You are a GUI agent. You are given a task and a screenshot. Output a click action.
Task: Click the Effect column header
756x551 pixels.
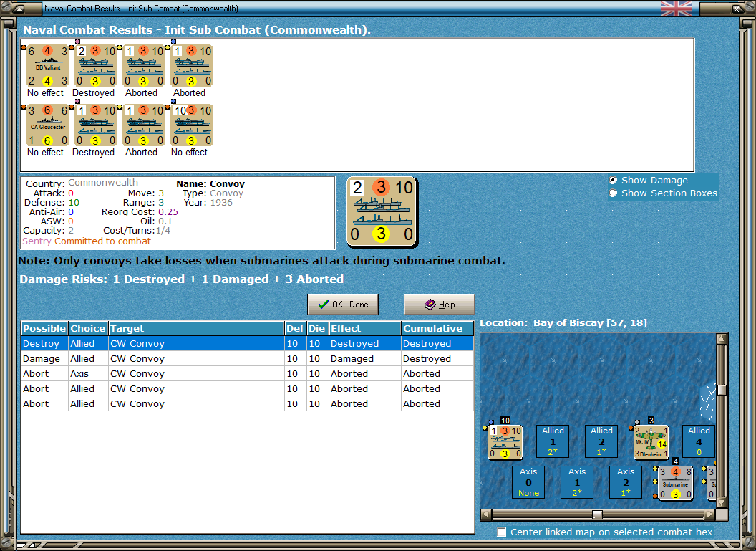(x=365, y=328)
